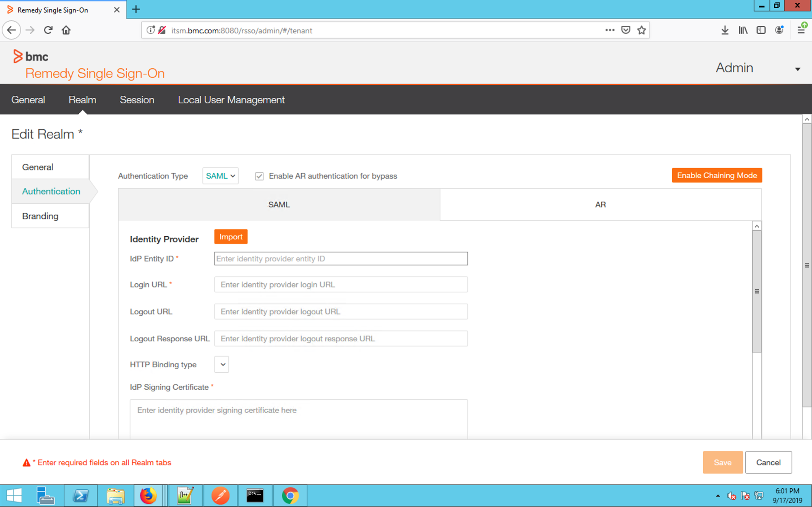Open the Local User Management menu
The width and height of the screenshot is (812, 507).
(231, 99)
